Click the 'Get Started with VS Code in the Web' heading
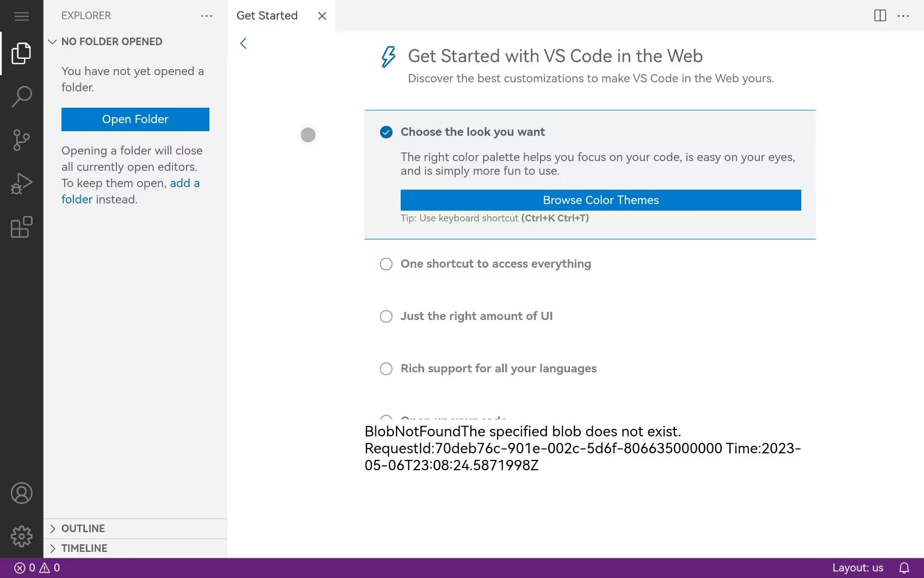 click(555, 56)
